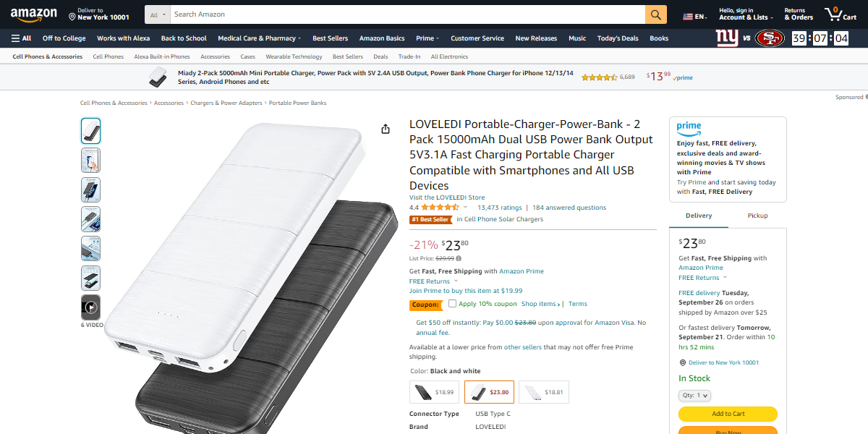The width and height of the screenshot is (868, 434).
Task: Play the 6 videos thumbnail
Action: coord(91,307)
